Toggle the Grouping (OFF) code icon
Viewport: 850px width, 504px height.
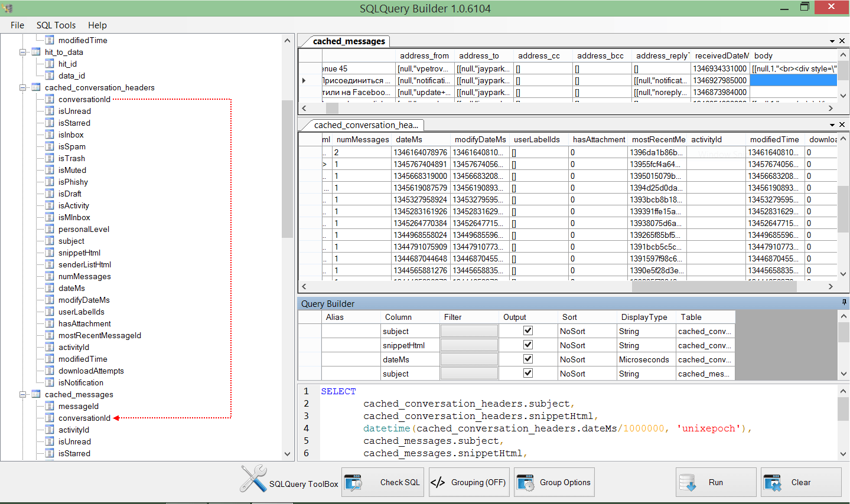tap(438, 482)
